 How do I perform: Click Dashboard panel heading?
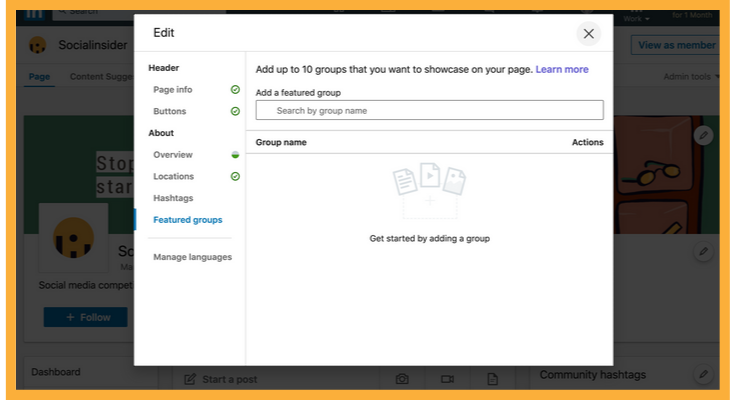(56, 372)
